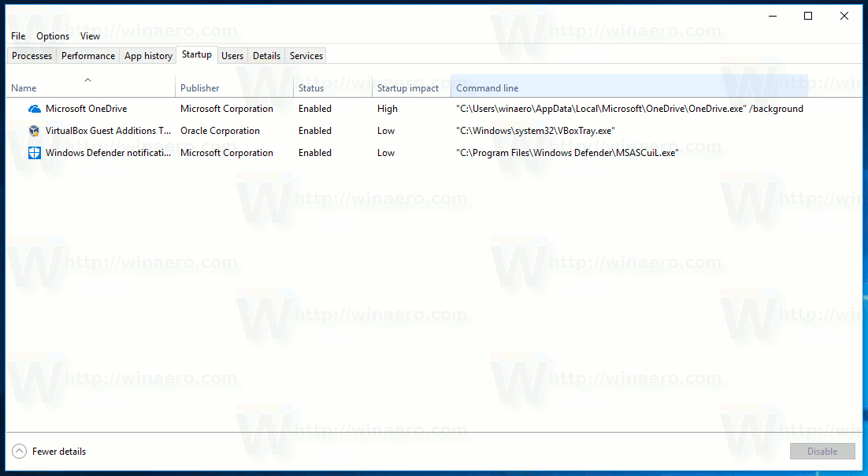Sort entries by Startup impact
Viewport: 868px width, 476px height.
click(406, 87)
